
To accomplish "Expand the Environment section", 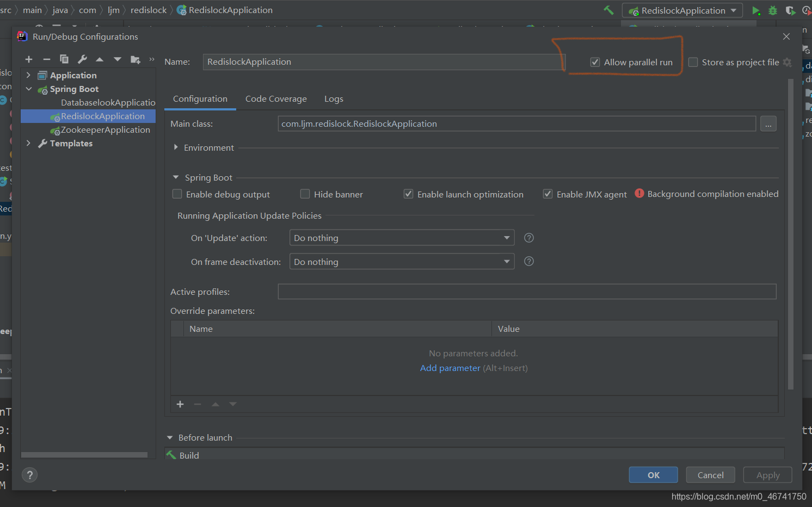I will [x=176, y=147].
